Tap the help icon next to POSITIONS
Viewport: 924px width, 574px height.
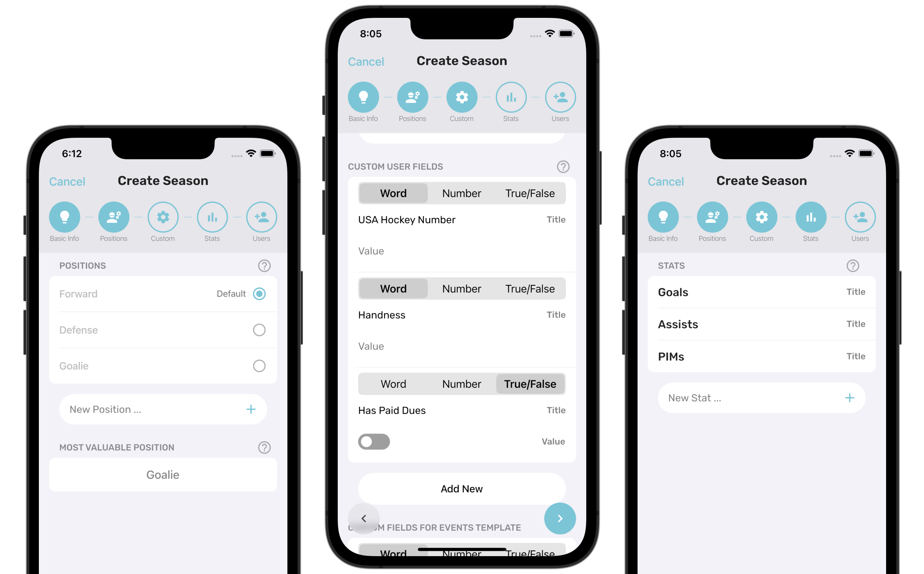pos(263,265)
